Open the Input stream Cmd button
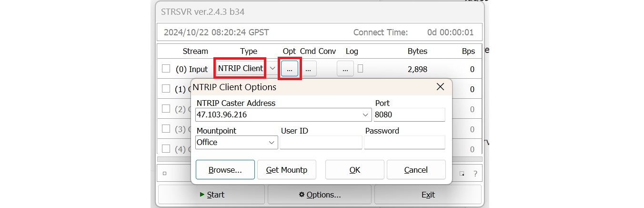 tap(308, 69)
